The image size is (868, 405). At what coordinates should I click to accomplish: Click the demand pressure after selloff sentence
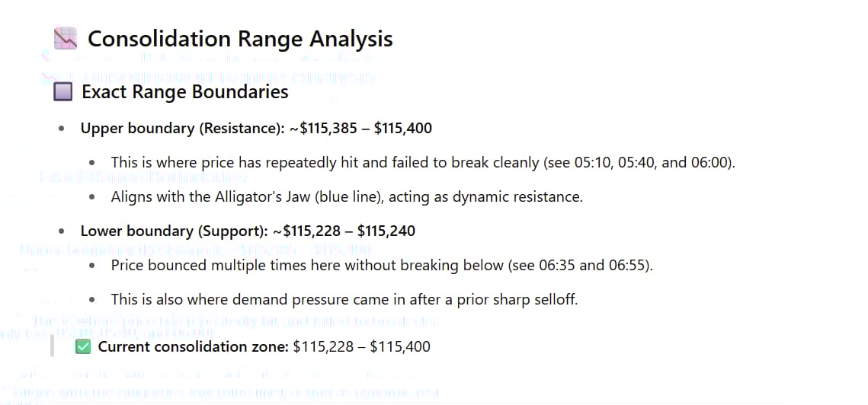click(x=344, y=299)
